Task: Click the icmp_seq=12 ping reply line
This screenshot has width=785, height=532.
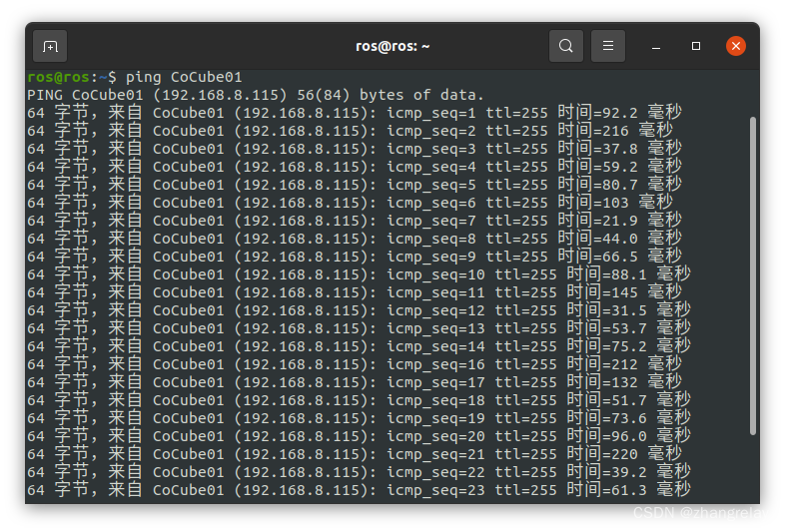Action: coord(359,310)
